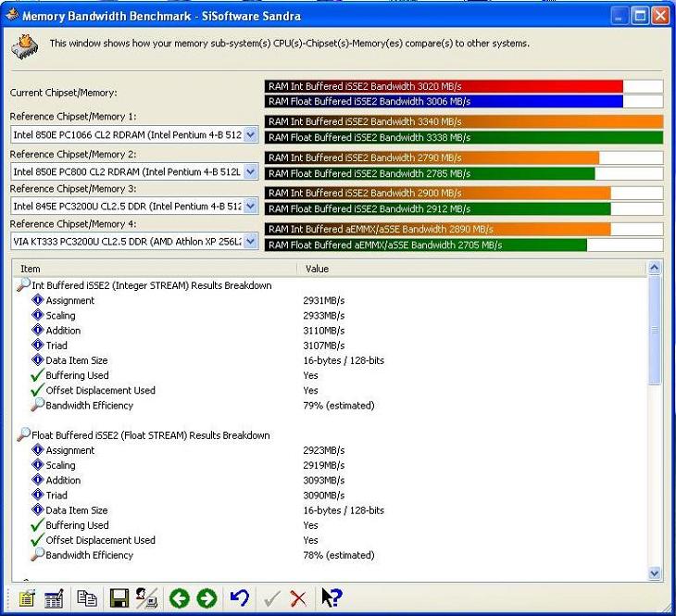Click the grey checkmark OK icon

272,598
